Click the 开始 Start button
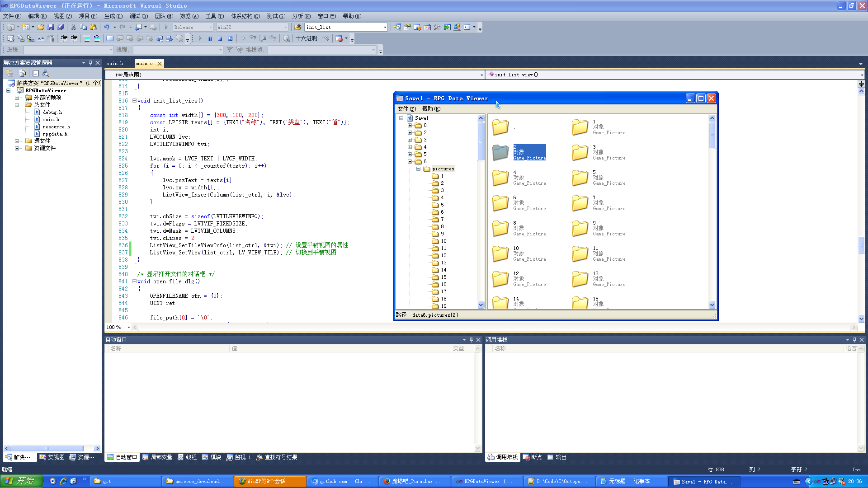 (22, 481)
